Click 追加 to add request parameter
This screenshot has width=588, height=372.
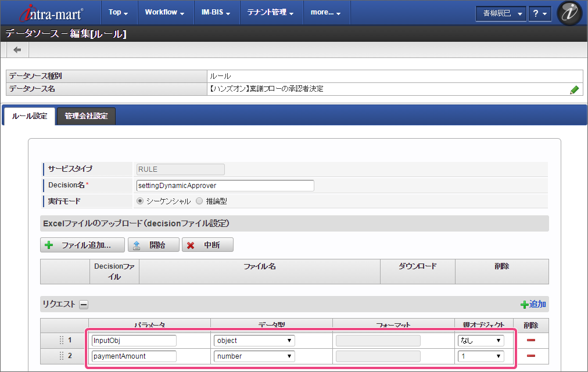pyautogui.click(x=533, y=304)
